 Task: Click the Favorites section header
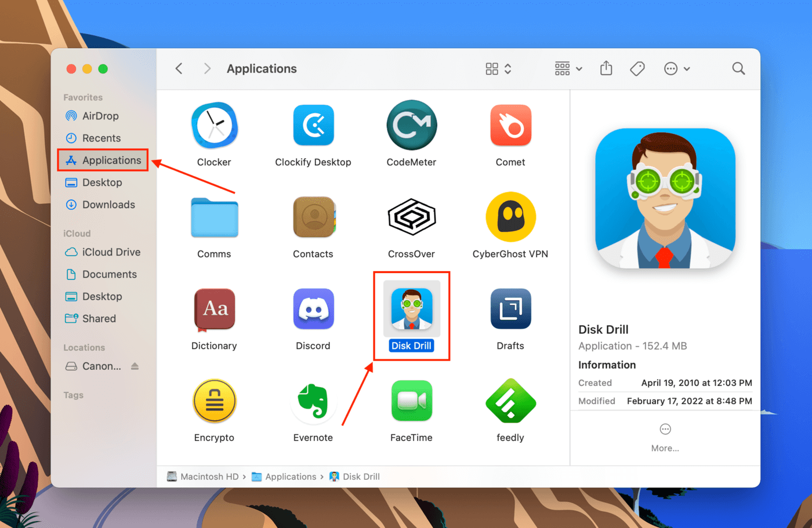click(83, 97)
